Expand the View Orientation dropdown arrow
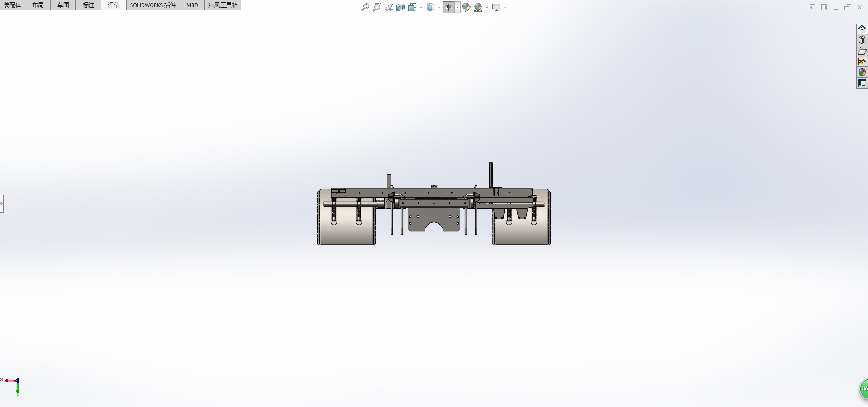 tap(421, 7)
